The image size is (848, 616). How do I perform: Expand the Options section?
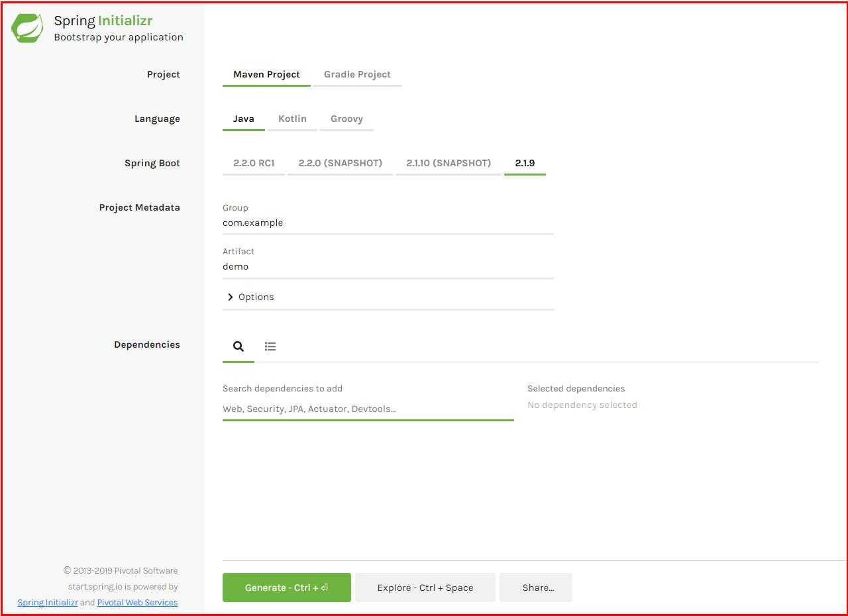(388, 297)
